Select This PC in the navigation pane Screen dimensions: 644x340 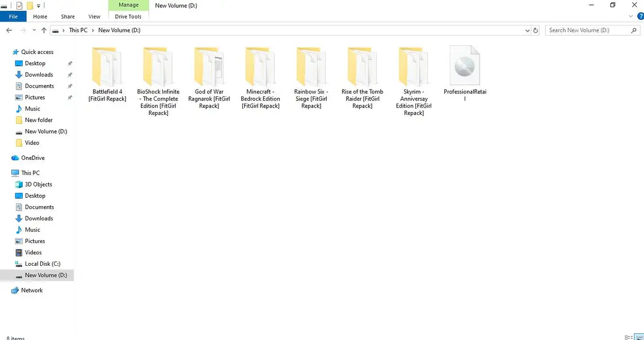(30, 173)
